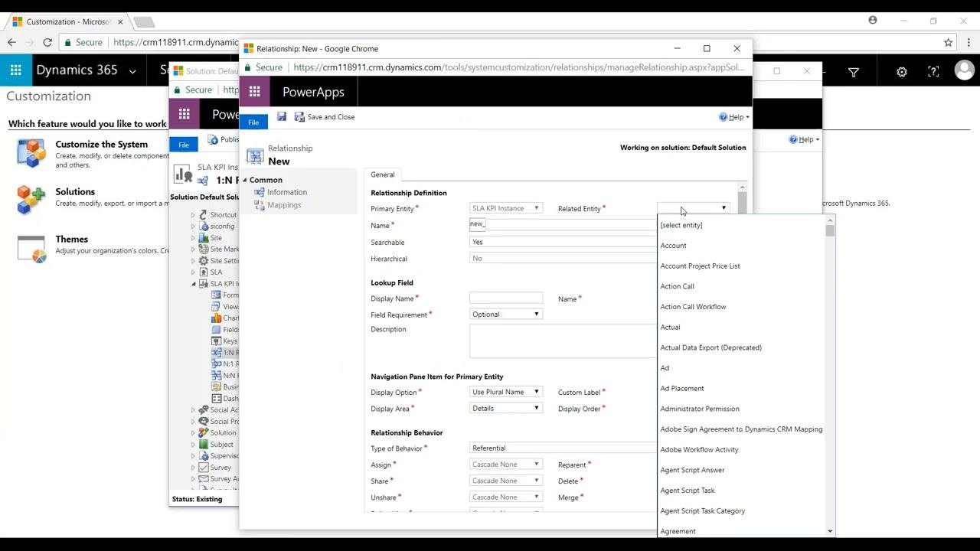This screenshot has height=551, width=980.
Task: Open the Field Requirement dropdown
Action: (506, 314)
